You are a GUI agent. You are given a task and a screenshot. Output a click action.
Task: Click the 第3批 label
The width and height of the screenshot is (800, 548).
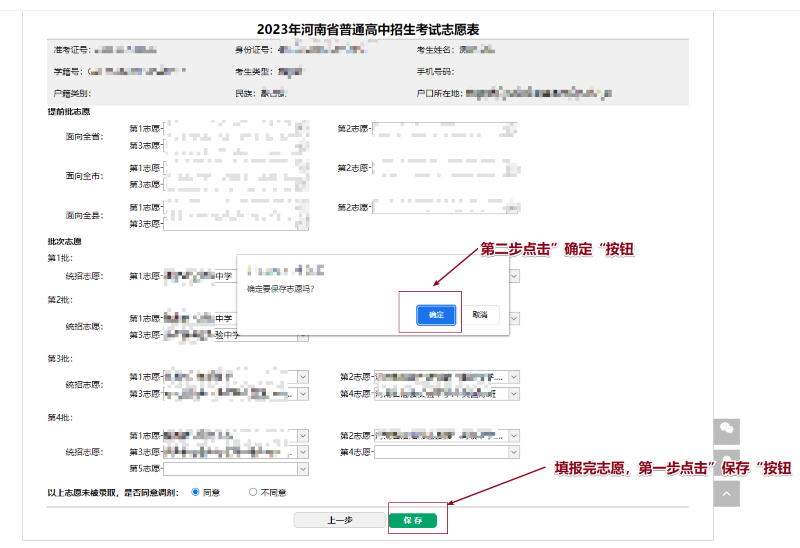tap(60, 359)
